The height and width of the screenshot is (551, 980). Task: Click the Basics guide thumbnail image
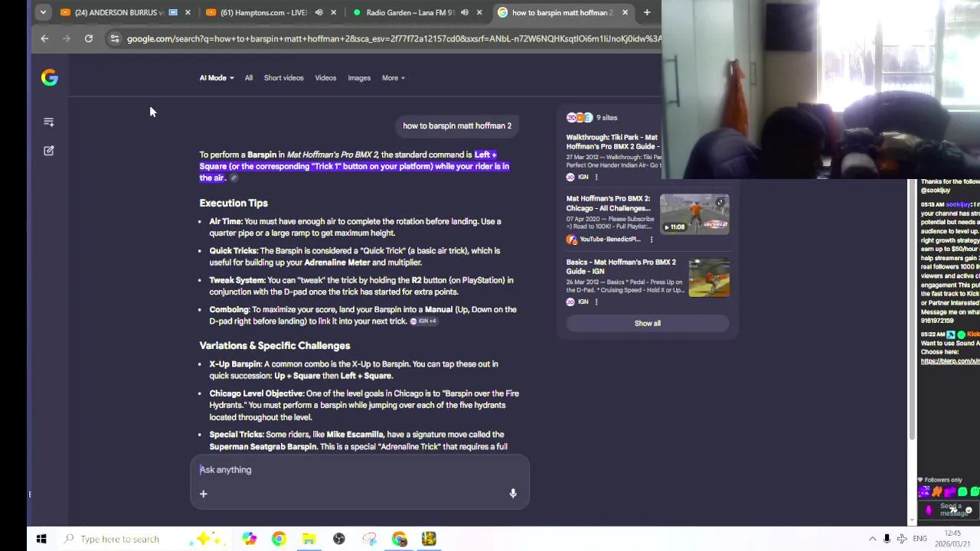click(709, 277)
